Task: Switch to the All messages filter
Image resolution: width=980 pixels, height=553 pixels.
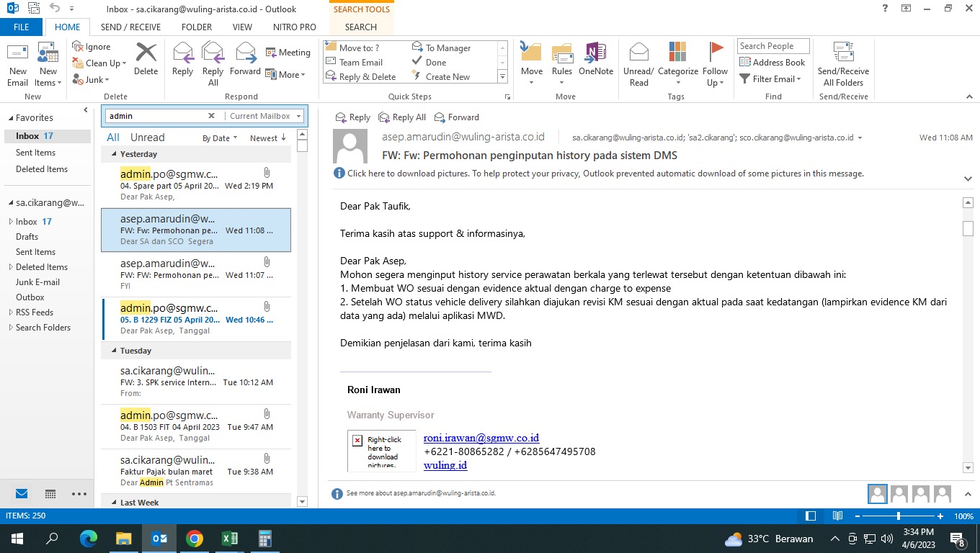Action: pyautogui.click(x=113, y=138)
